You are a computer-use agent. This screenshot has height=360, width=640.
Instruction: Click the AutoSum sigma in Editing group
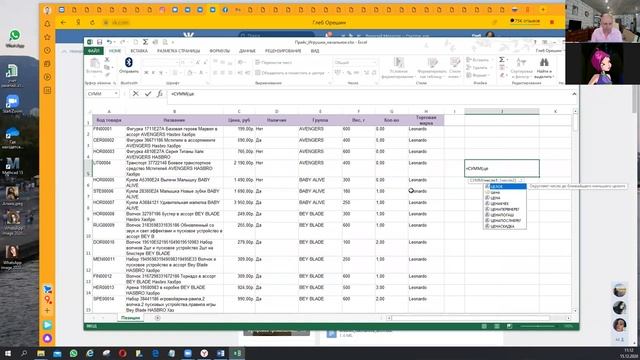pos(502,60)
